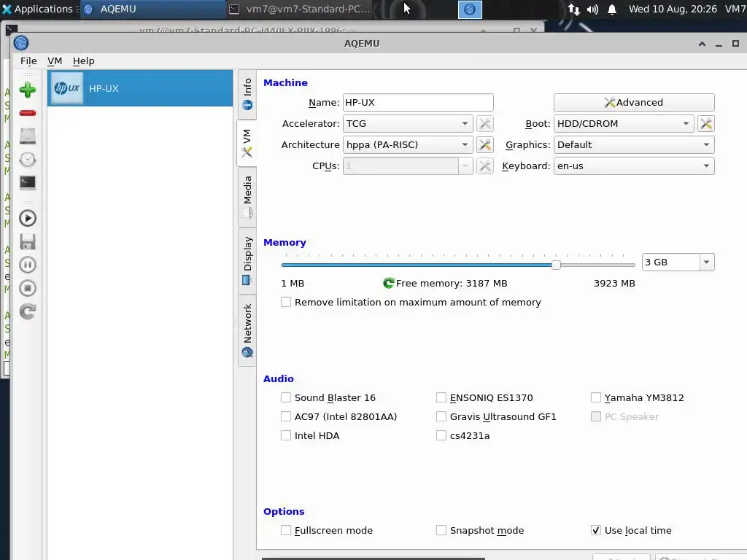The image size is (747, 560).
Task: Open the Graphics Default dropdown
Action: point(634,145)
